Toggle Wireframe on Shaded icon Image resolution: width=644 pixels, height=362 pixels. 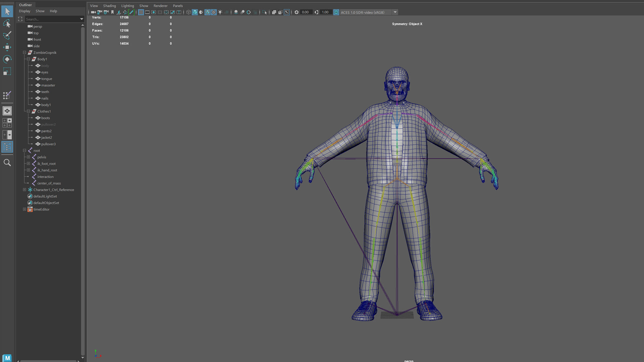pyautogui.click(x=208, y=12)
